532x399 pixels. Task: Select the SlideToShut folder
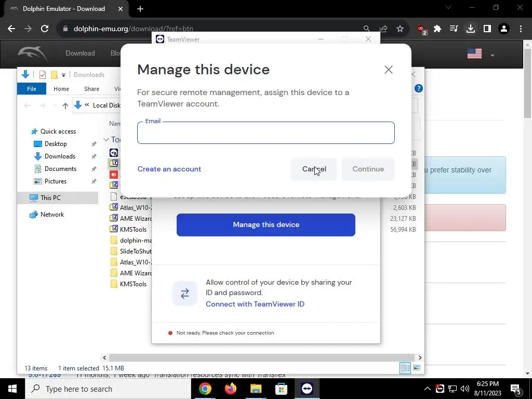tap(131, 251)
